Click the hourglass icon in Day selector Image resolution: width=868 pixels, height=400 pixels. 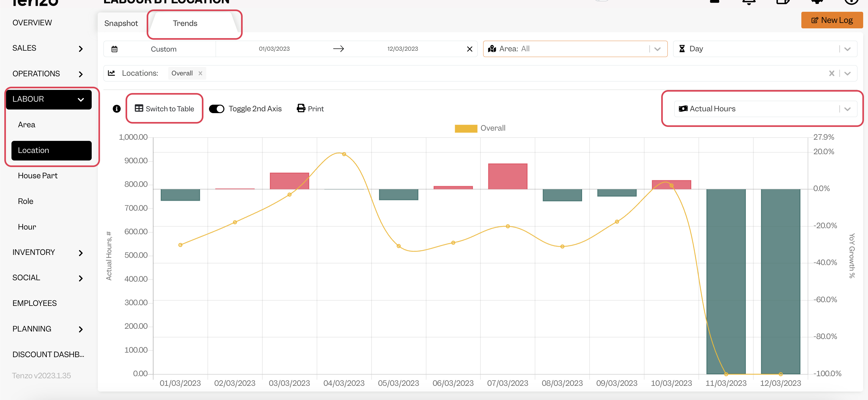[682, 49]
